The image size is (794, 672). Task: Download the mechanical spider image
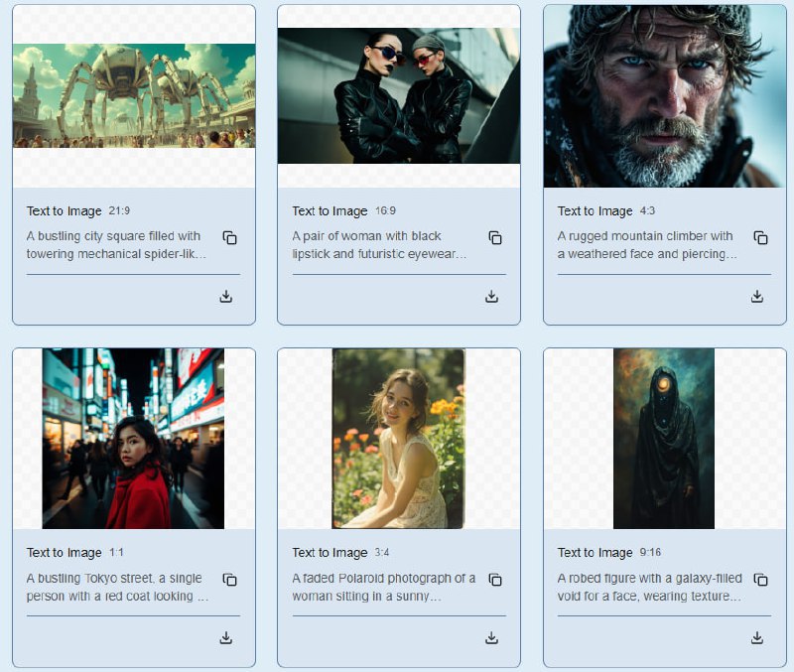pyautogui.click(x=226, y=296)
